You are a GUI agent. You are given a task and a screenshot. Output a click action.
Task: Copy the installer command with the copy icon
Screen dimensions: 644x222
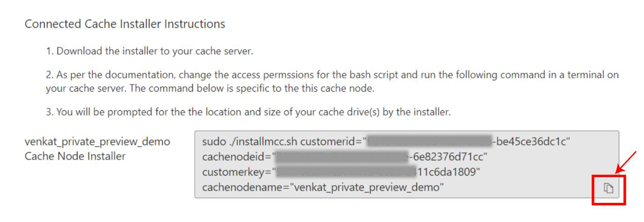click(608, 188)
